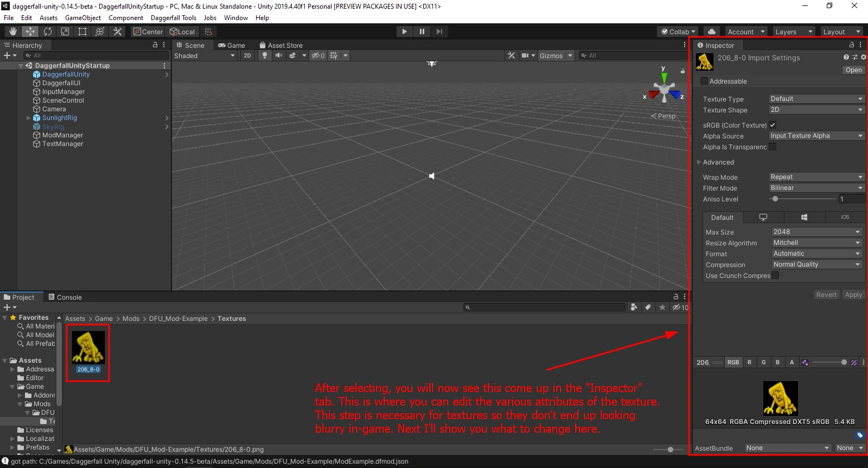
Task: Open the File menu
Action: point(9,17)
